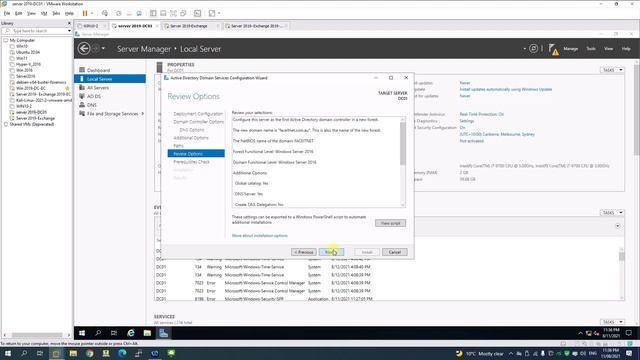Viewport: 640px width, 360px height.
Task: Click the guest taskbar search icon
Action: coord(98,333)
